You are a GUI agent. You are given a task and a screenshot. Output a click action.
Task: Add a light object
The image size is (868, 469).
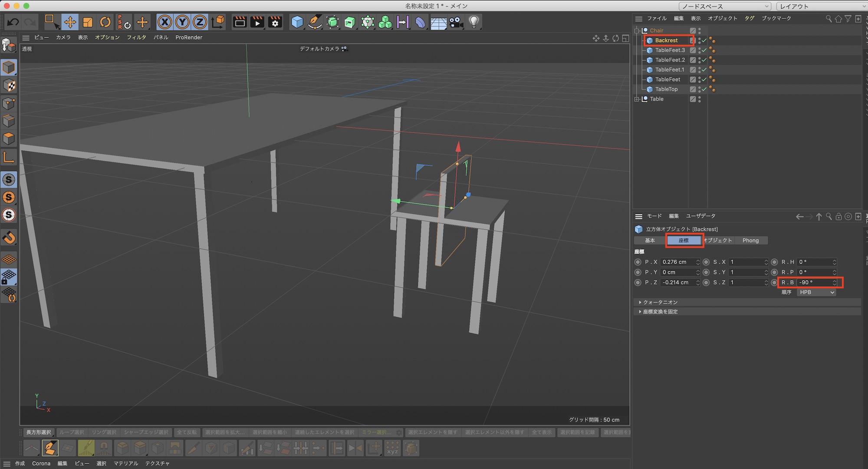(x=474, y=22)
